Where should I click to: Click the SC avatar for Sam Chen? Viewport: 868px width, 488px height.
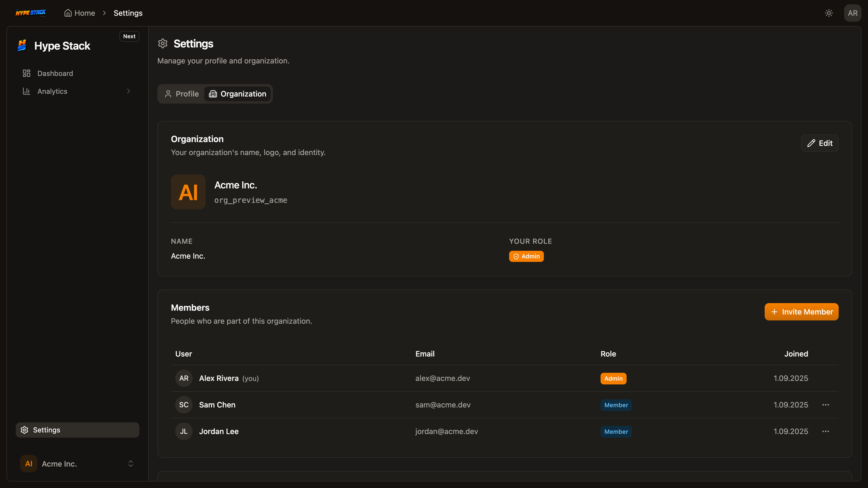[184, 405]
